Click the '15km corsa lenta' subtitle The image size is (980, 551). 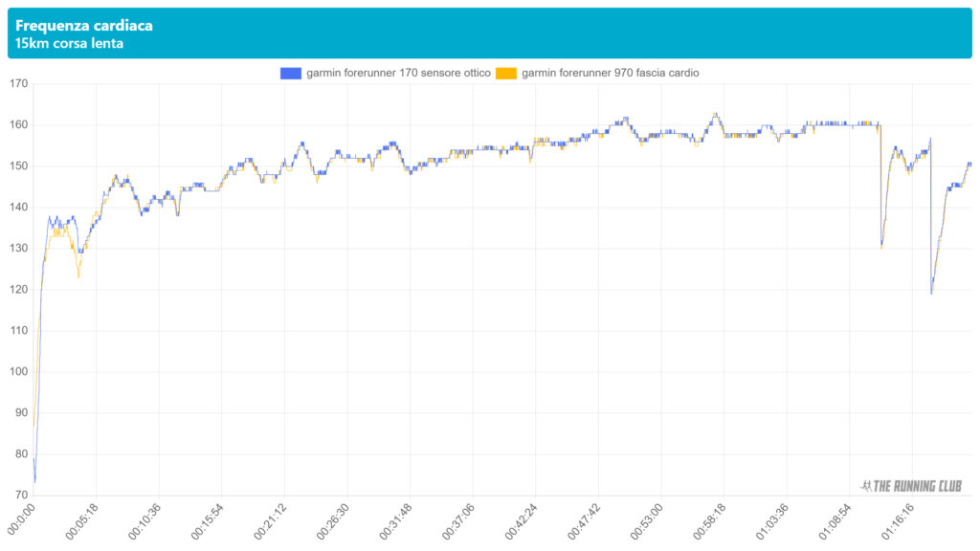tap(69, 44)
